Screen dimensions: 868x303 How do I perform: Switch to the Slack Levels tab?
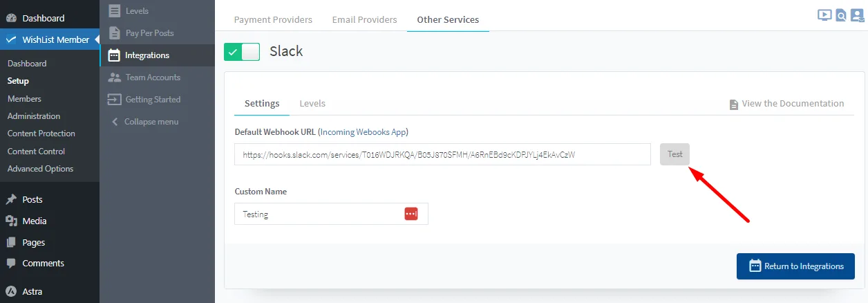(x=312, y=103)
